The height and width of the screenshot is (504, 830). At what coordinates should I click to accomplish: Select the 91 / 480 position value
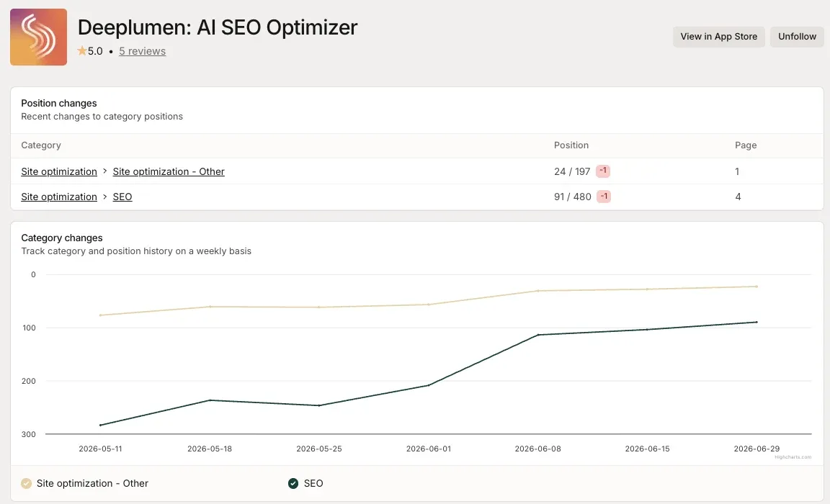tap(573, 197)
